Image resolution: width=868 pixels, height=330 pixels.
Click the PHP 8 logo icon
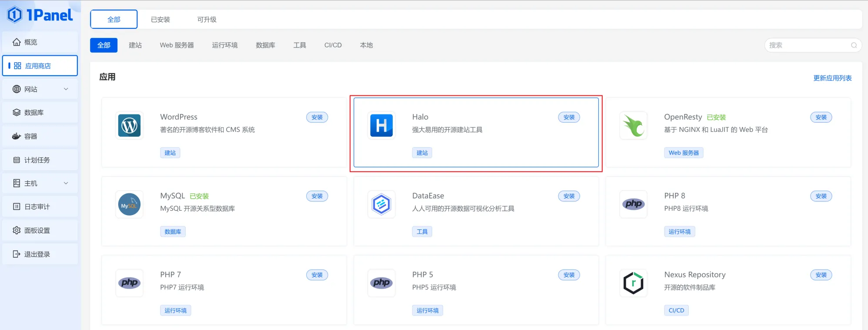(633, 204)
